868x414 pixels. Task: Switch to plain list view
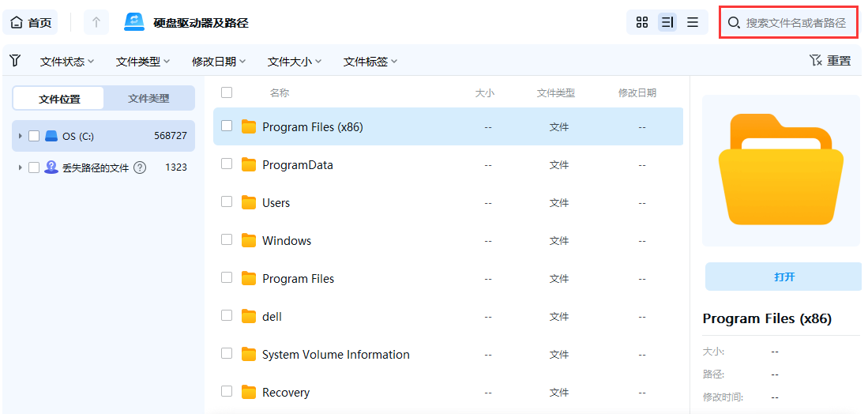[693, 22]
